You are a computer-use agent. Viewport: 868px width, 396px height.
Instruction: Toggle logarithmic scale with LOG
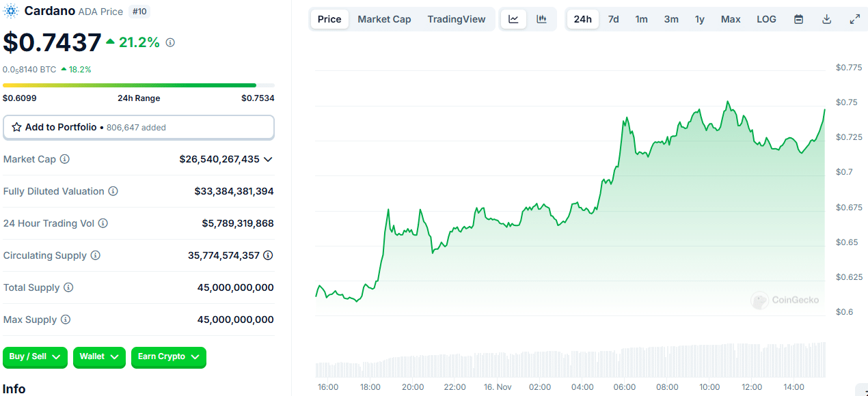pyautogui.click(x=766, y=18)
